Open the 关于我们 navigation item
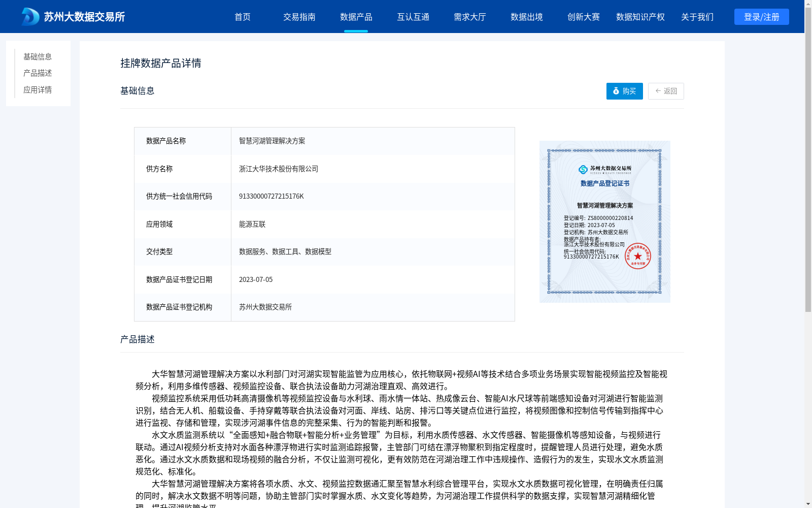This screenshot has height=508, width=812. click(697, 17)
